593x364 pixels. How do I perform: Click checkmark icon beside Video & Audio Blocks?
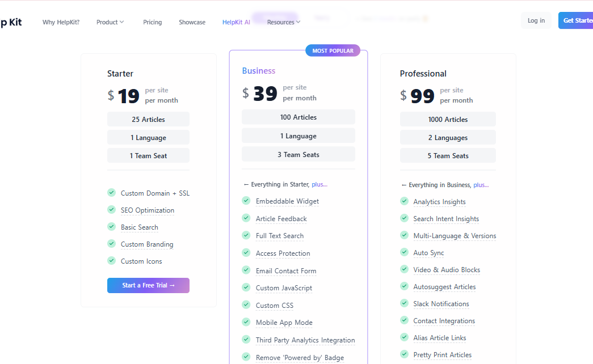404,269
